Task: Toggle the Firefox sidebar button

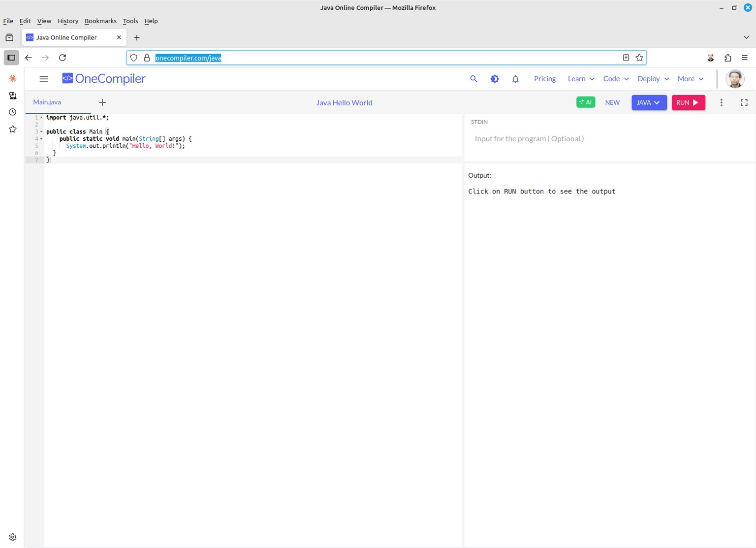Action: [11, 58]
